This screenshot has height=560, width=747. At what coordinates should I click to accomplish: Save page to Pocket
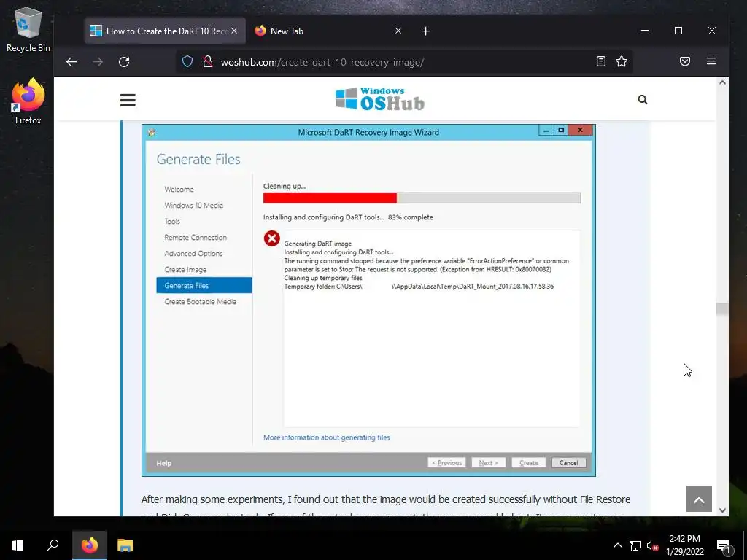click(x=684, y=61)
